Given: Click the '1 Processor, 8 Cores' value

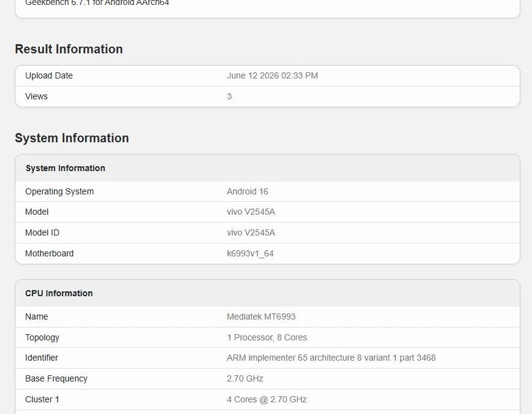Looking at the screenshot, I should tap(267, 337).
